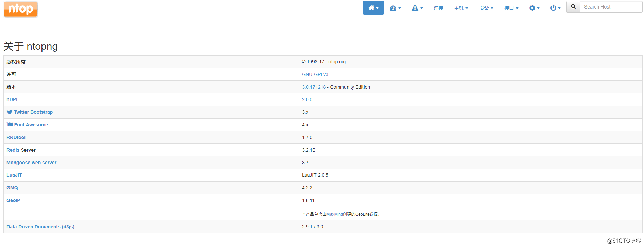Expand the 设备 devices dropdown

[486, 8]
